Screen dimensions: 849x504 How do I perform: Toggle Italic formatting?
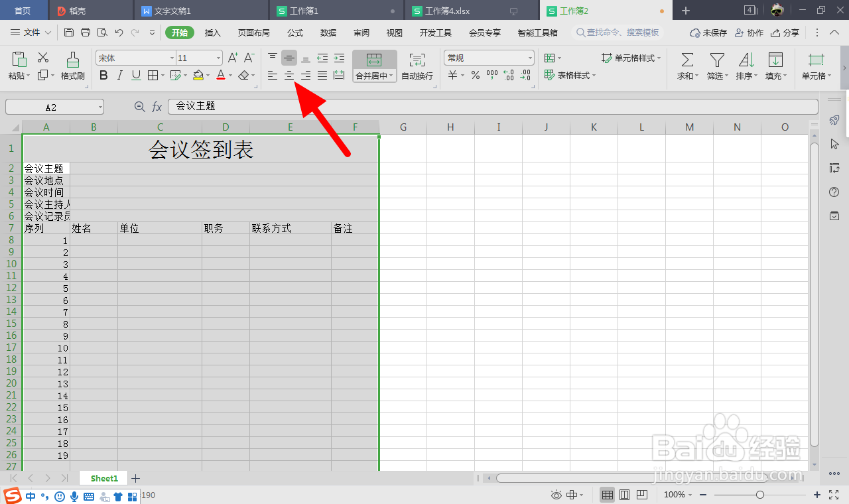pos(120,76)
